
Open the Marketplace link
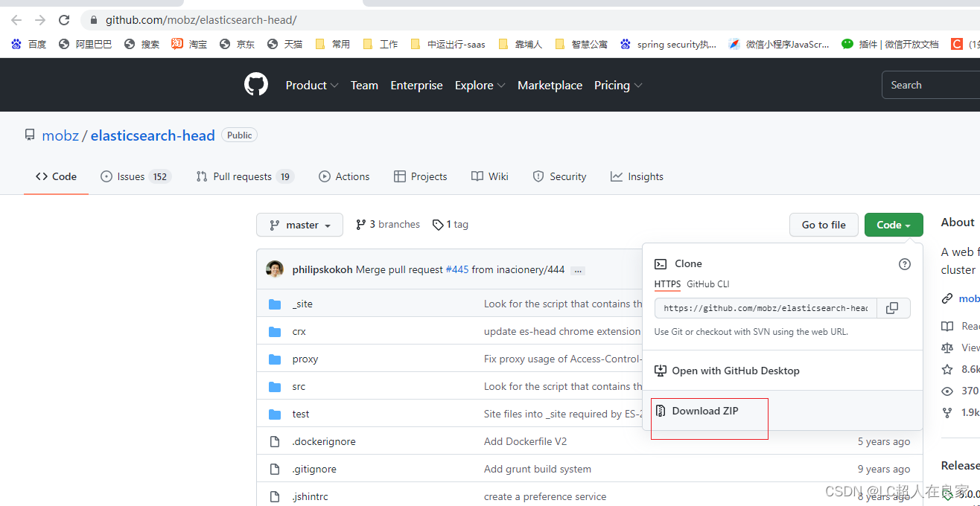[550, 85]
